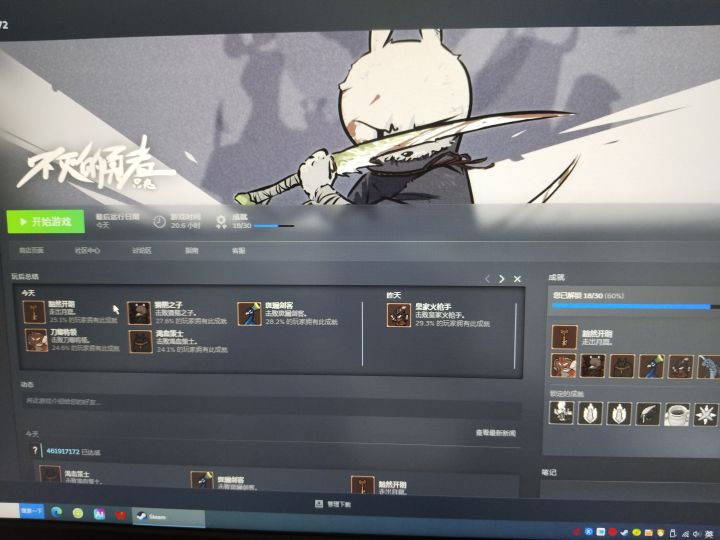Open the musketeer achievement in sidebar row

[681, 367]
